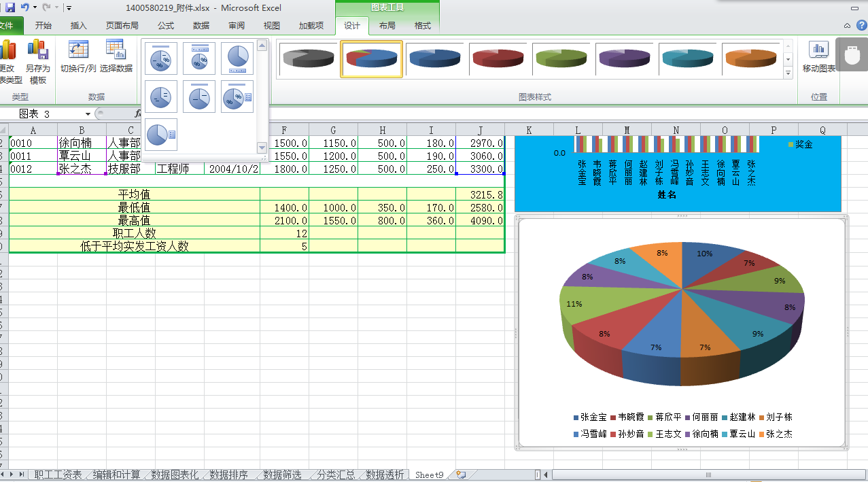Redo the last undone action

tap(47, 7)
